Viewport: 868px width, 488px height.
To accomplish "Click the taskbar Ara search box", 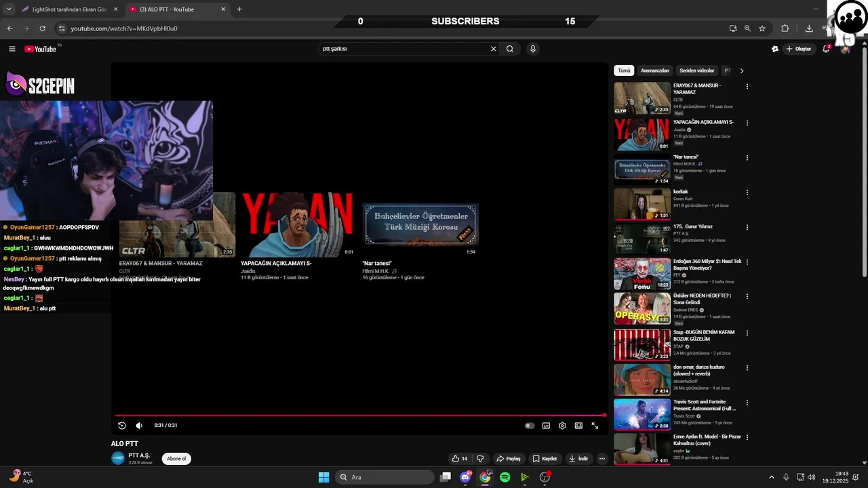I will (385, 477).
